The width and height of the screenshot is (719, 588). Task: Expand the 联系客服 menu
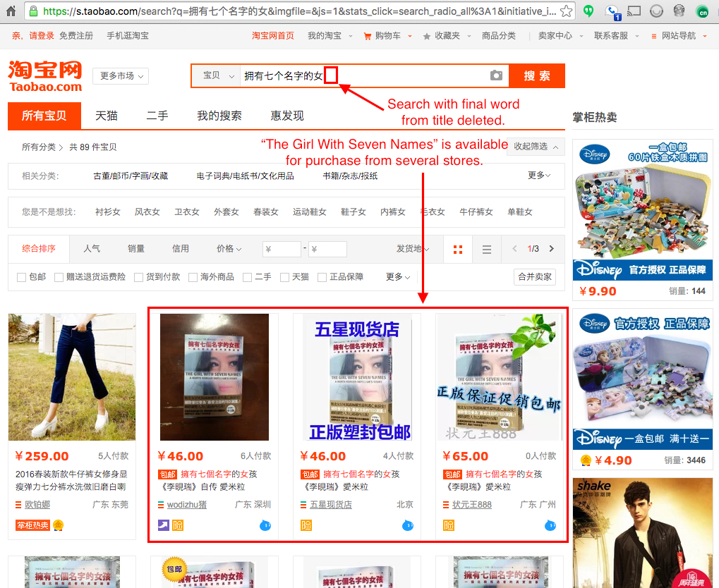pos(616,36)
